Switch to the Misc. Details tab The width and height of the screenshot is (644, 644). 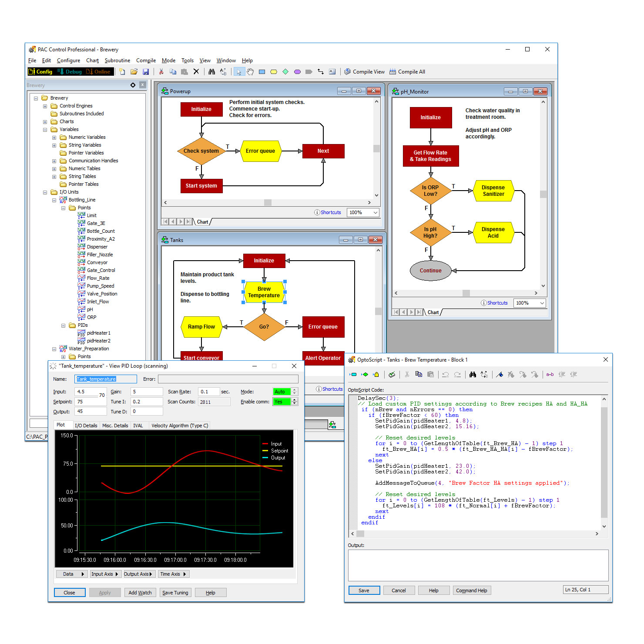click(115, 426)
